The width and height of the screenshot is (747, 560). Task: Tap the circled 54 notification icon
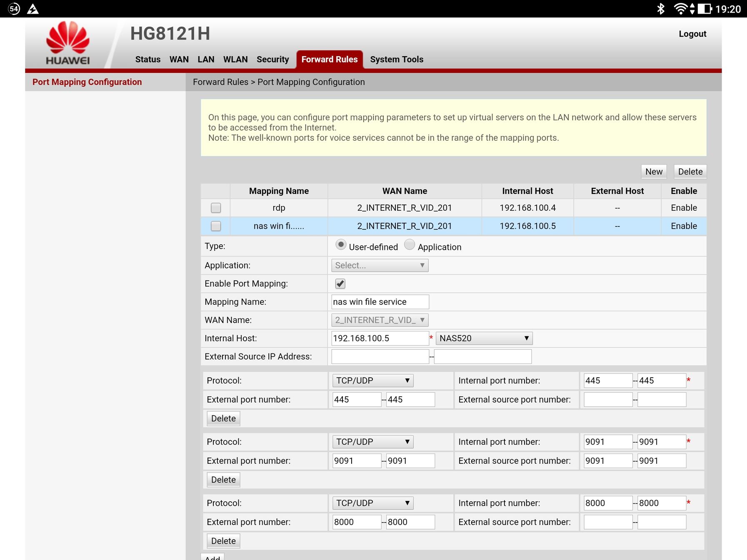(14, 9)
